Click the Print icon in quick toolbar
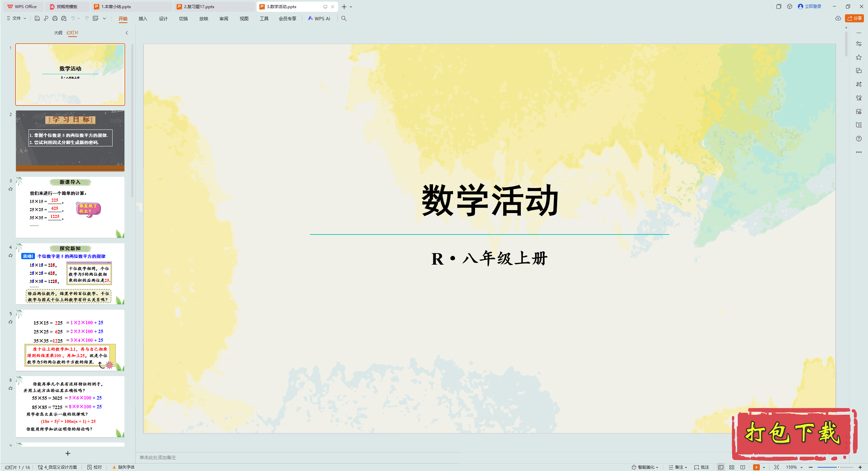 pyautogui.click(x=55, y=18)
